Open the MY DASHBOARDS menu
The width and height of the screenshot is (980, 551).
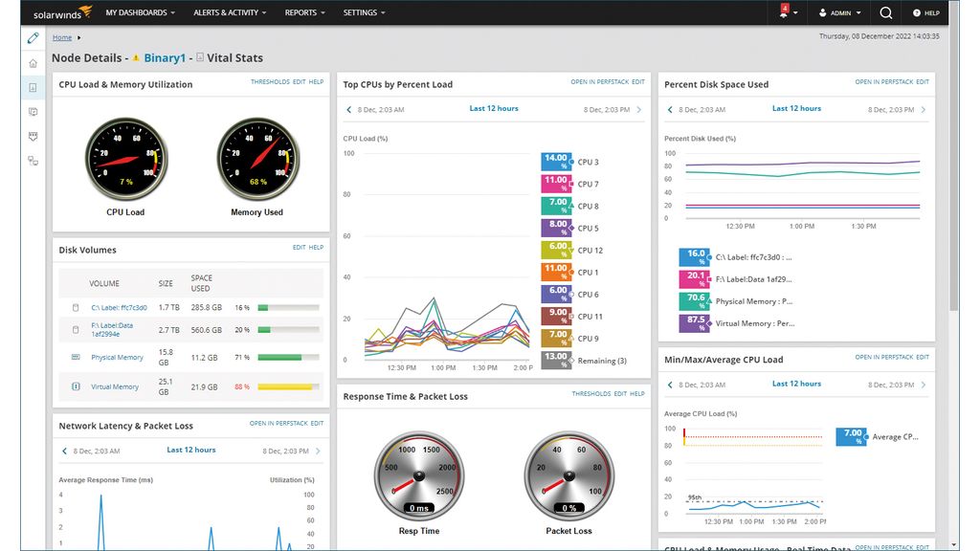pyautogui.click(x=140, y=12)
